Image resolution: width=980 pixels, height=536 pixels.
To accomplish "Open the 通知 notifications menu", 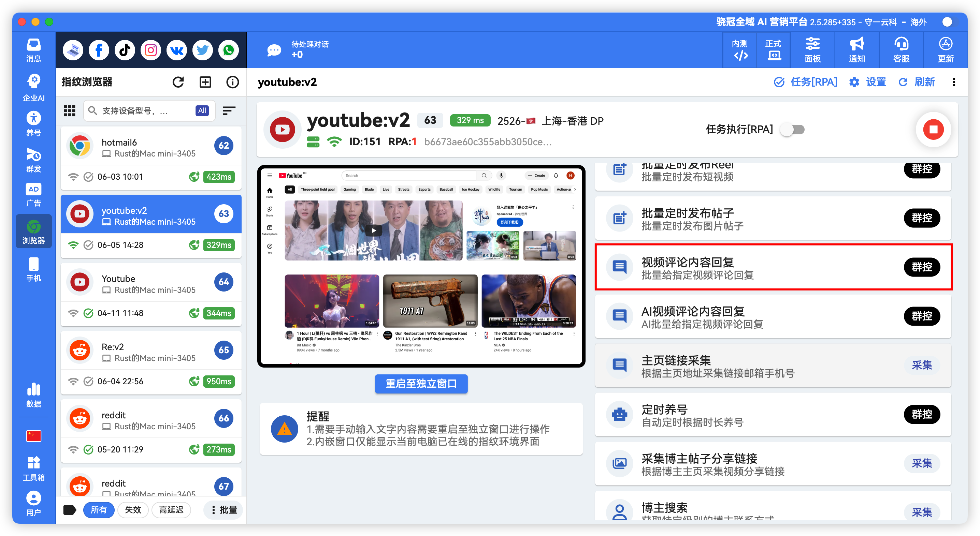I will click(857, 50).
